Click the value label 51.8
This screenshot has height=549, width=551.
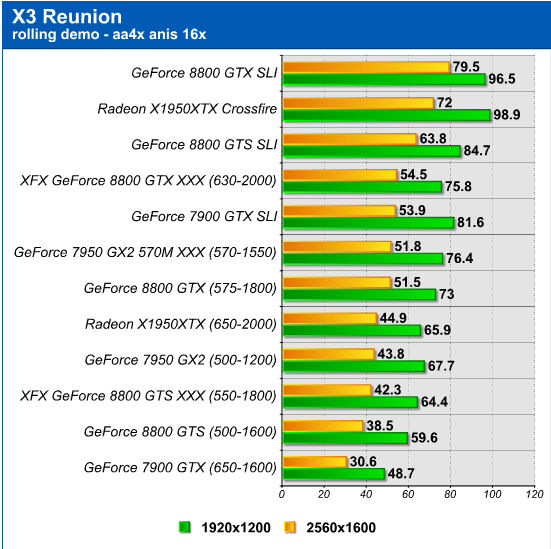[408, 246]
